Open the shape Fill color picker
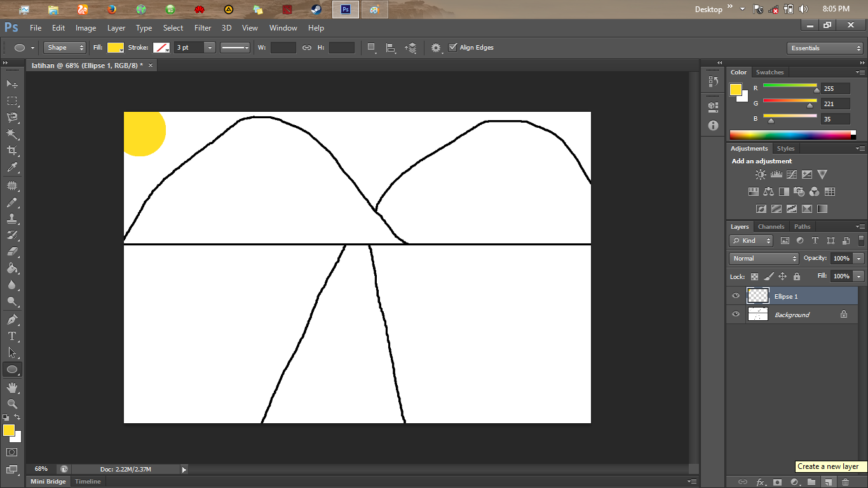The height and width of the screenshot is (488, 868). [x=115, y=47]
